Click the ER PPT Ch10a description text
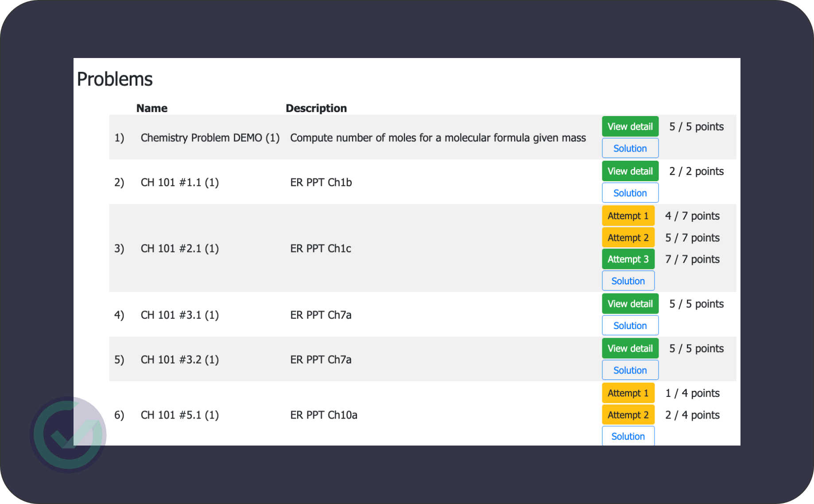The height and width of the screenshot is (504, 814). pyautogui.click(x=323, y=415)
